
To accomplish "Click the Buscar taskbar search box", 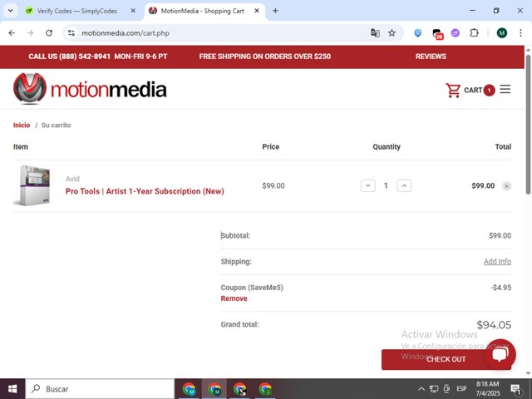I will click(100, 389).
